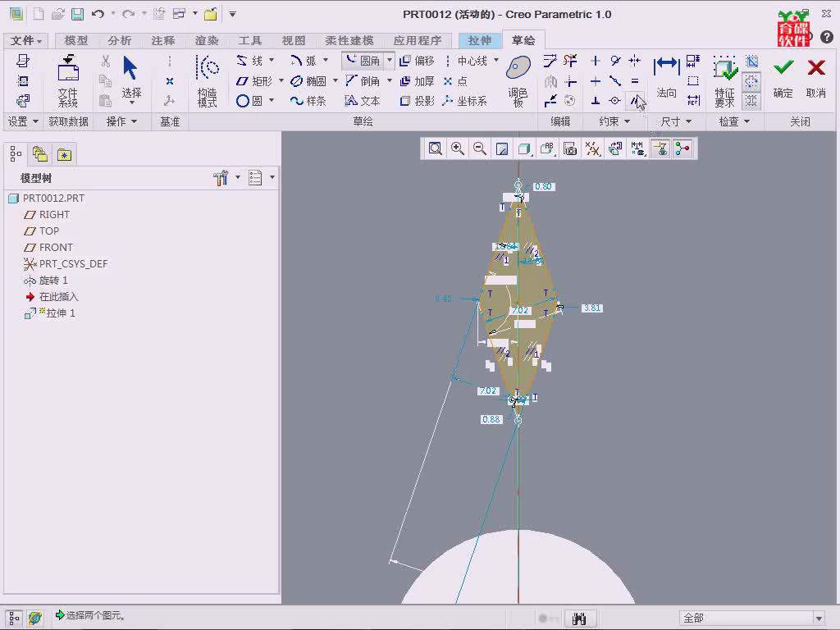Switch to the Extrude (拉伸) tab
The height and width of the screenshot is (630, 840).
[x=479, y=41]
